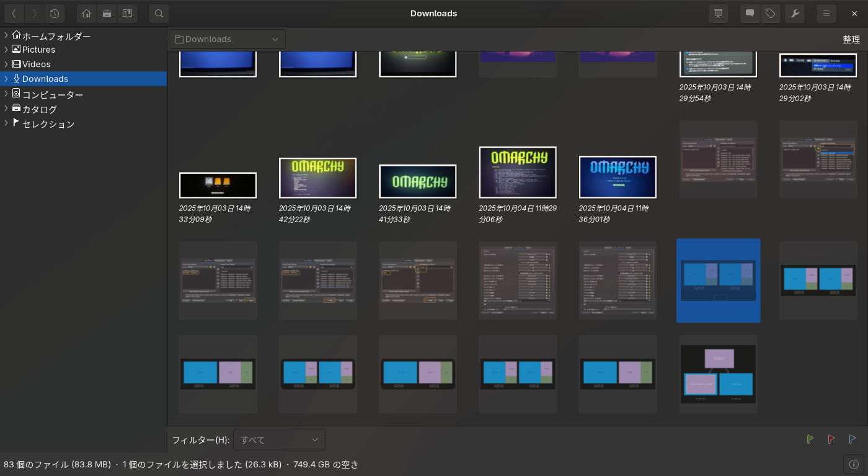The height and width of the screenshot is (476, 868).
Task: Select the OMARCHY thumbnail dated 11時29分06秒
Action: tap(518, 173)
